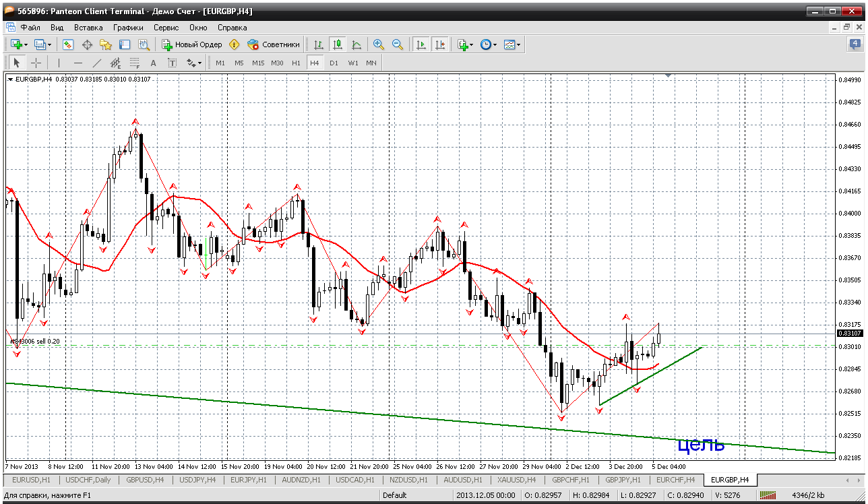The height and width of the screenshot is (504, 868).
Task: Switch to the USDCHF,Daily chart tab
Action: [x=88, y=480]
